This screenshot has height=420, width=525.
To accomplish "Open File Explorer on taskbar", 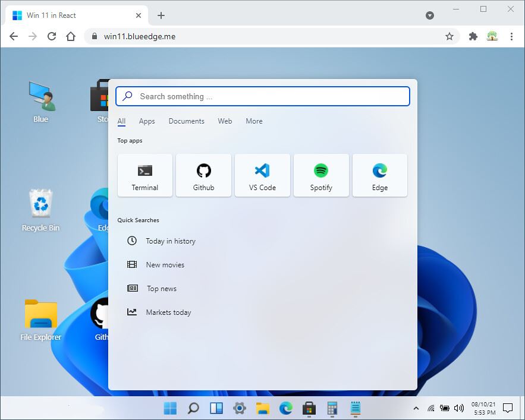I will click(263, 408).
